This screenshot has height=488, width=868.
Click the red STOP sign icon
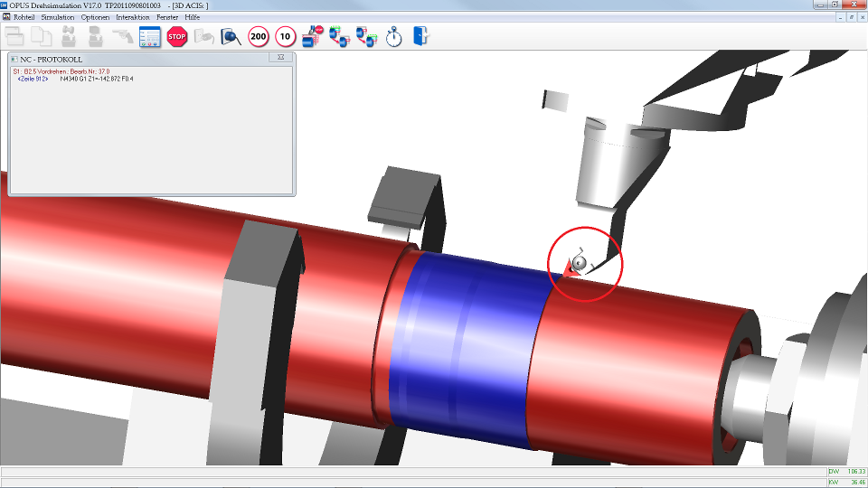coord(176,37)
